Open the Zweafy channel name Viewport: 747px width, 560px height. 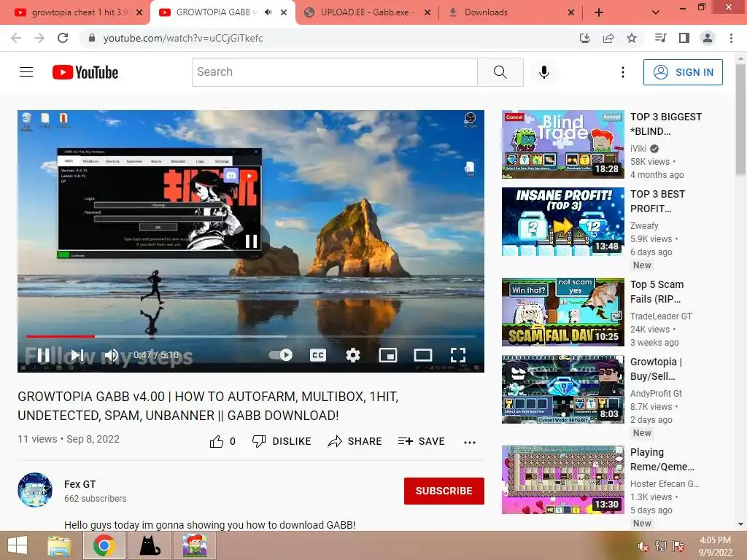coord(644,226)
